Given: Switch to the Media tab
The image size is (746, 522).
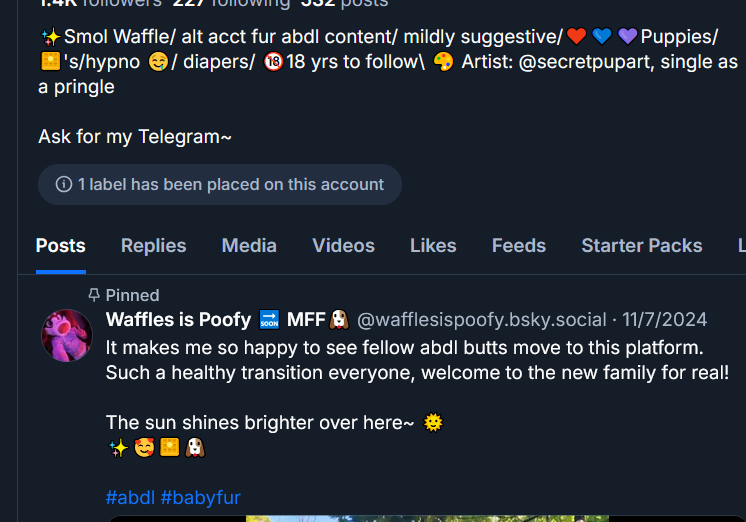Looking at the screenshot, I should pos(249,246).
